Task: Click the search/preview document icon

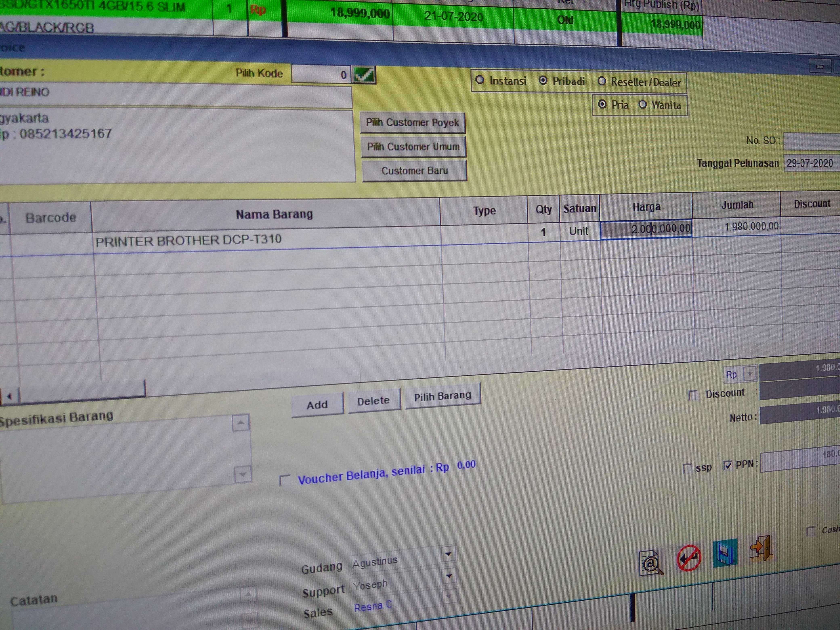Action: click(651, 563)
